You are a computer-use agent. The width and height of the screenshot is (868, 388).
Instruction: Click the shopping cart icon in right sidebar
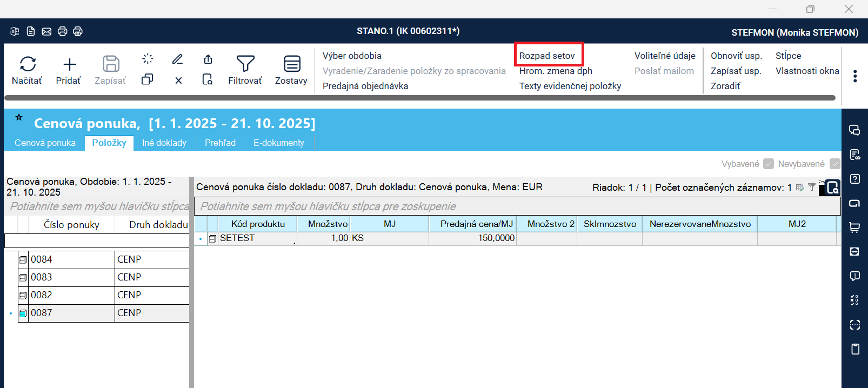click(854, 228)
